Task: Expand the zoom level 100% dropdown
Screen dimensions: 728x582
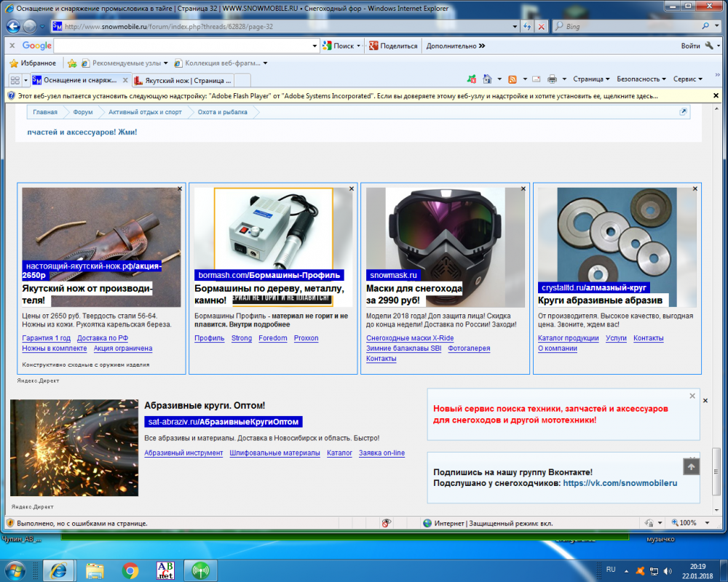Action: [702, 523]
